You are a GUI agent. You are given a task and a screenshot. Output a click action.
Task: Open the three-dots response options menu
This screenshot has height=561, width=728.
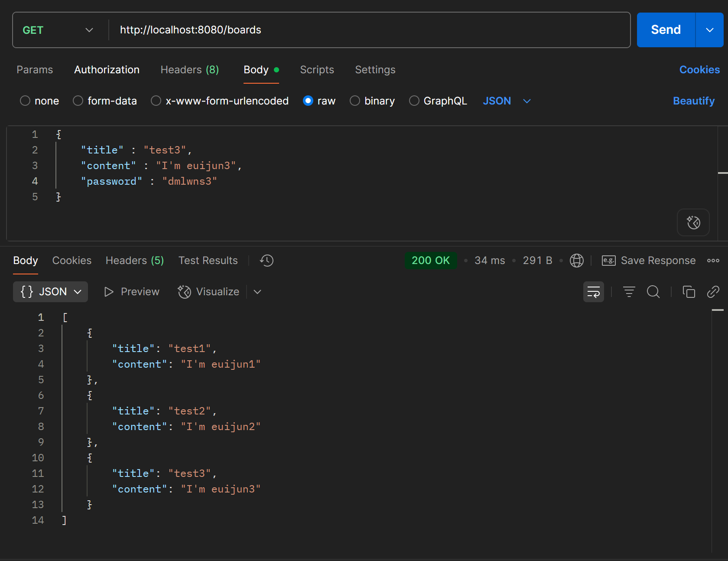713,261
